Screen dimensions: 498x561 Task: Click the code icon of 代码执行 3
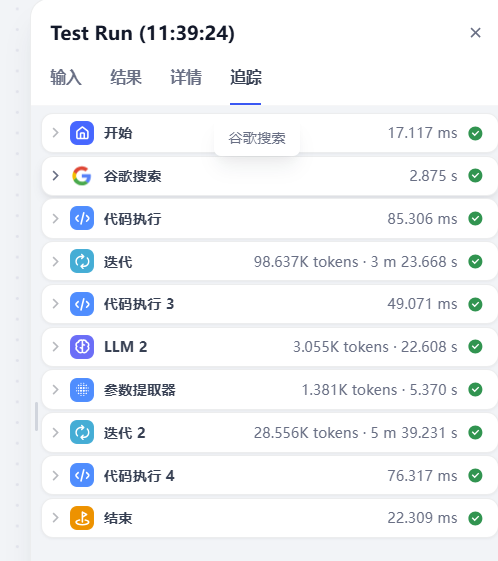82,304
